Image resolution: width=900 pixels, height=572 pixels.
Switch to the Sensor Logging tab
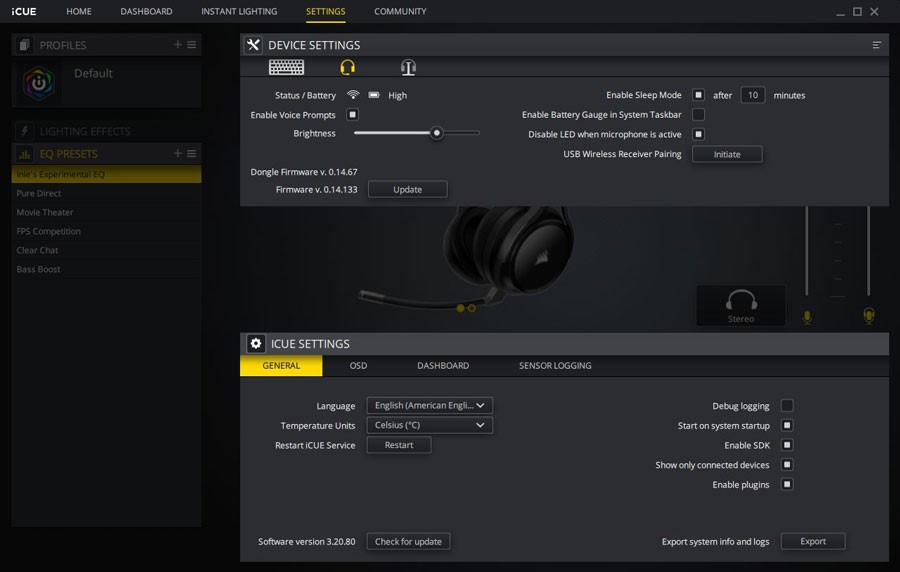tap(555, 365)
